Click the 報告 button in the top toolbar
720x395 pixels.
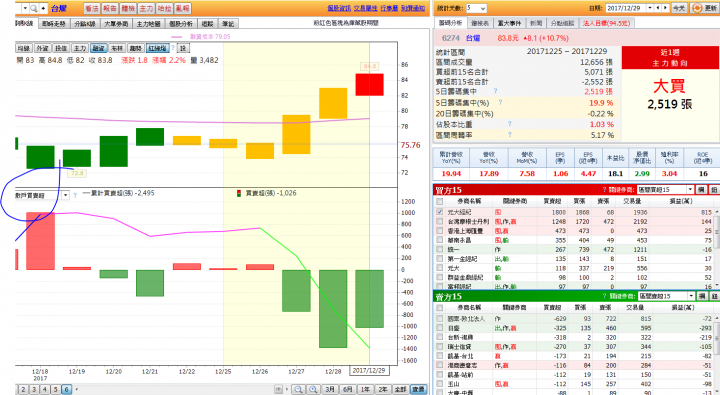[110, 8]
